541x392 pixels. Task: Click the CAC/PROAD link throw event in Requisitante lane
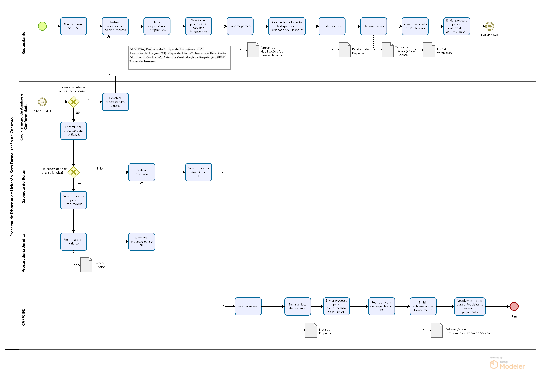pos(489,26)
